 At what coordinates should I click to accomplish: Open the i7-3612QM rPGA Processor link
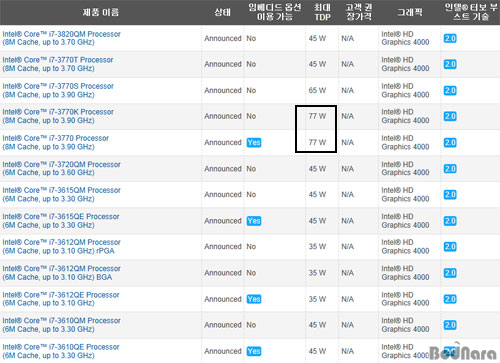click(x=61, y=246)
